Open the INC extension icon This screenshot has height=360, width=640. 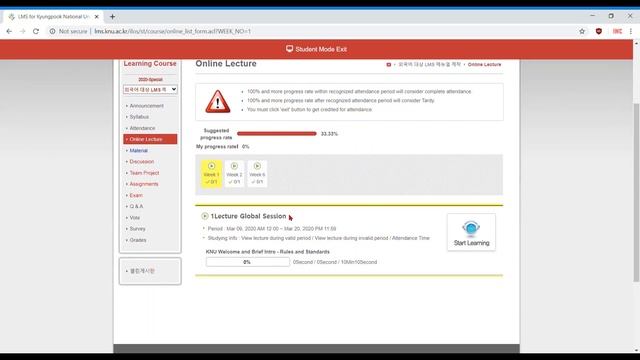[x=617, y=31]
